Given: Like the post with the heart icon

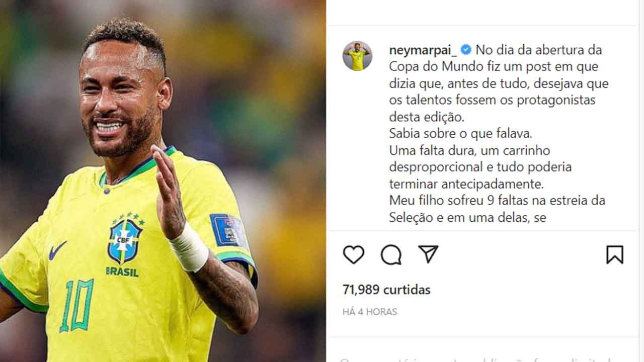Looking at the screenshot, I should coord(354,254).
